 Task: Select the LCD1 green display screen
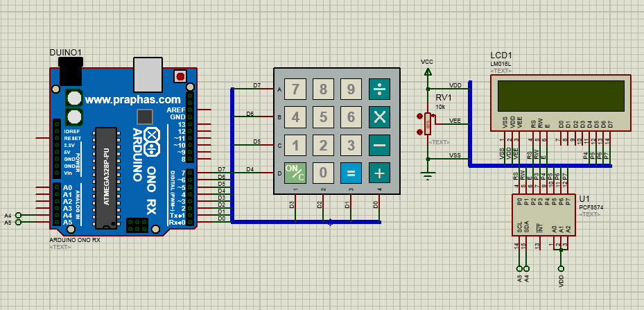tap(561, 96)
